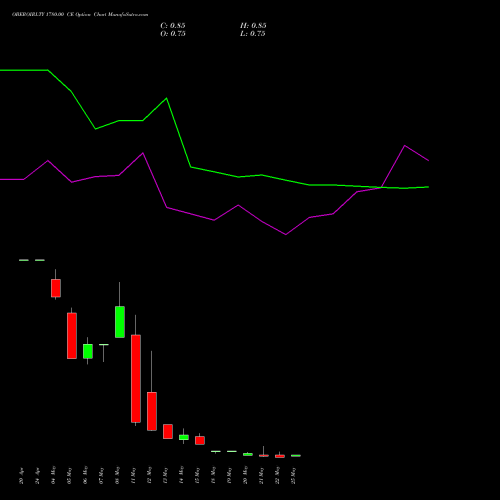Click the high value H: 0.85
500x500 pixels.
pyautogui.click(x=253, y=26)
